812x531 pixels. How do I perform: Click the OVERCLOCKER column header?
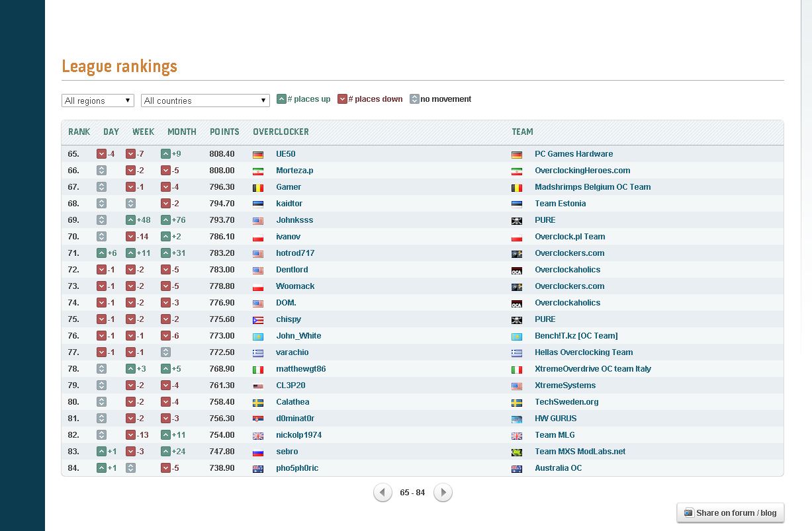(x=281, y=132)
